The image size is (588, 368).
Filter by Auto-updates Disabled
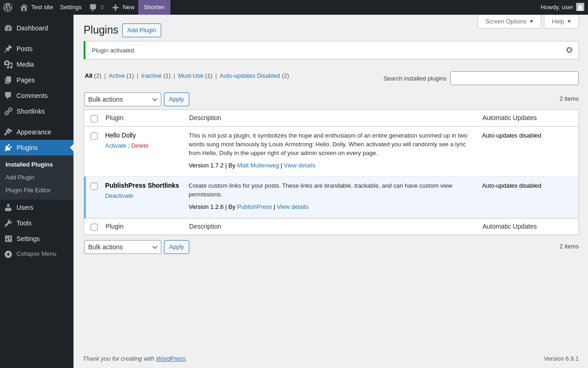[x=250, y=76]
